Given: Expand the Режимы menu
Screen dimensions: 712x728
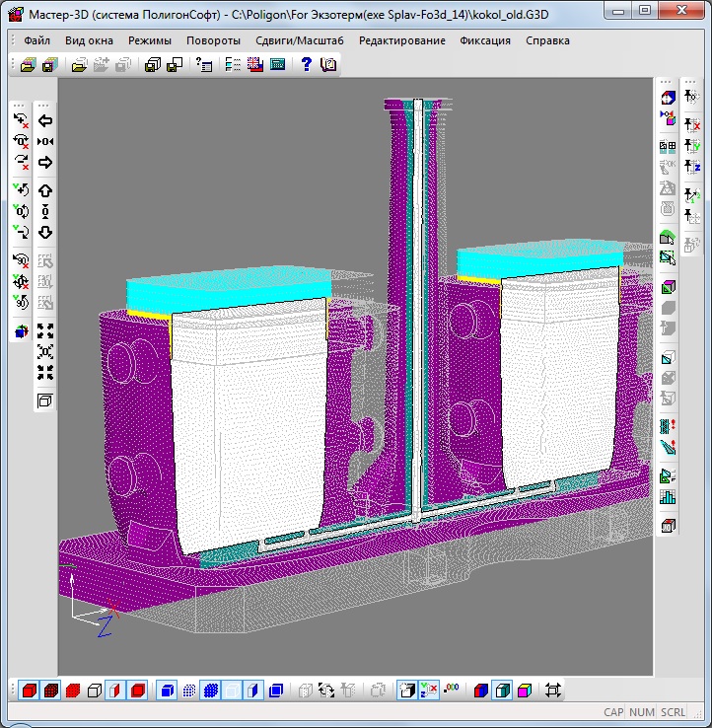Looking at the screenshot, I should pos(149,41).
